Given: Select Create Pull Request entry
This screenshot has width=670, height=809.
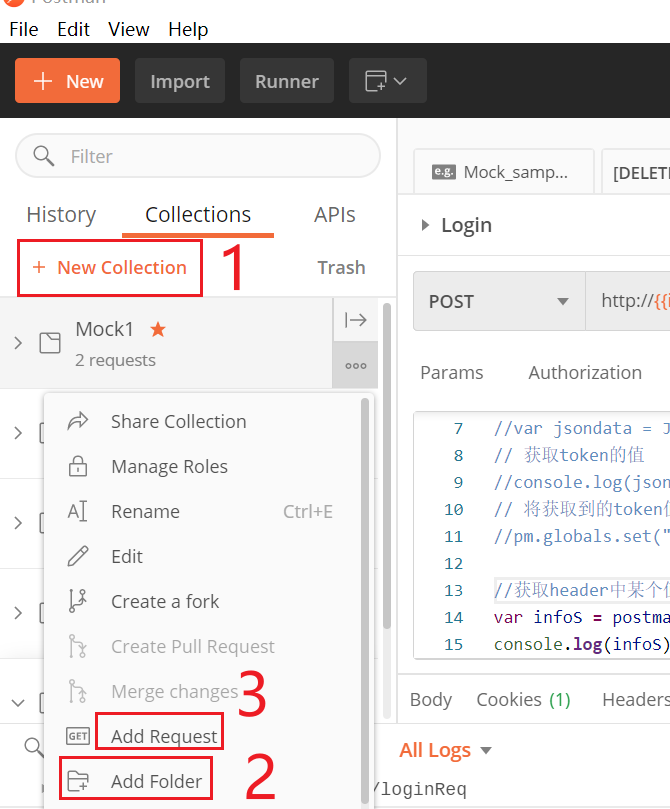Looking at the screenshot, I should click(x=193, y=646).
